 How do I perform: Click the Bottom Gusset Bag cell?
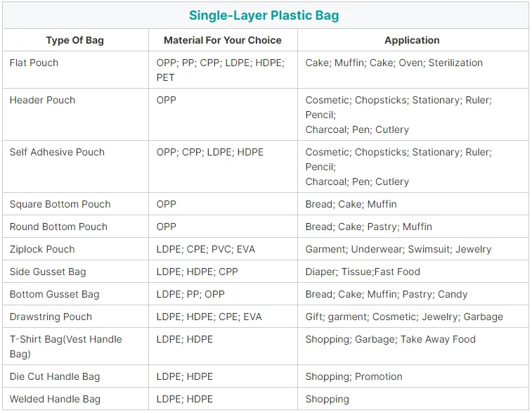(54, 294)
